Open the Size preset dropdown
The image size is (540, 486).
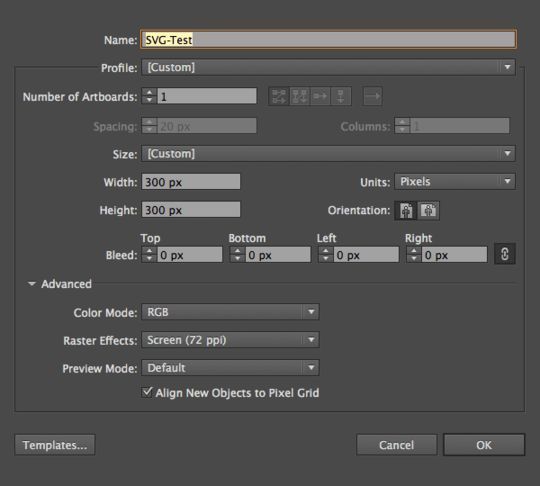point(328,154)
